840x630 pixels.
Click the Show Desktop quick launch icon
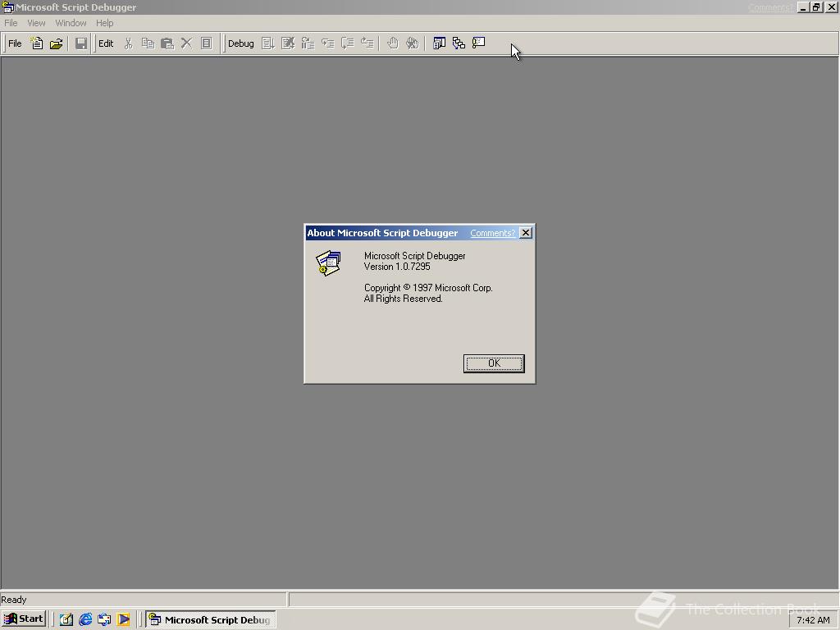pos(66,620)
